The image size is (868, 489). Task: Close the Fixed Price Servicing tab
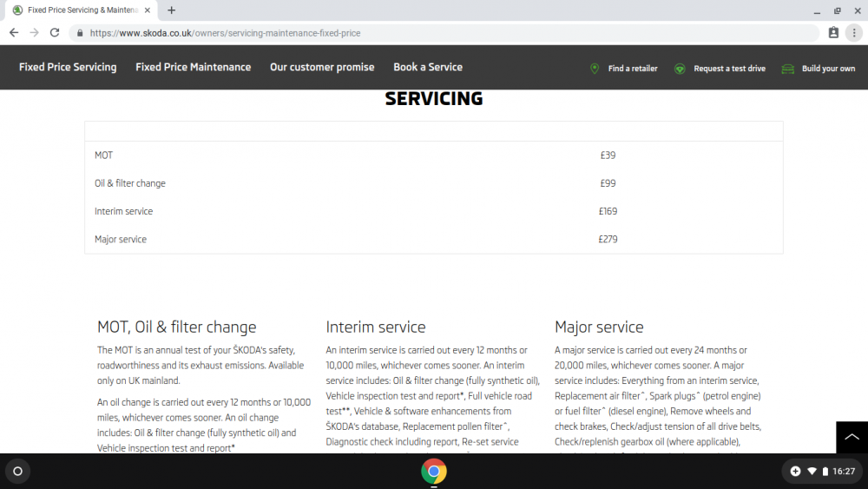pos(148,10)
